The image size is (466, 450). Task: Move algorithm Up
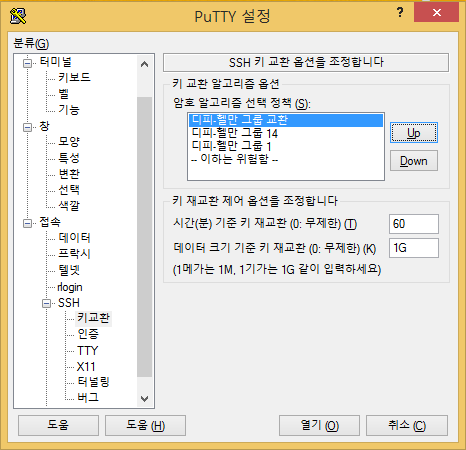(x=414, y=133)
